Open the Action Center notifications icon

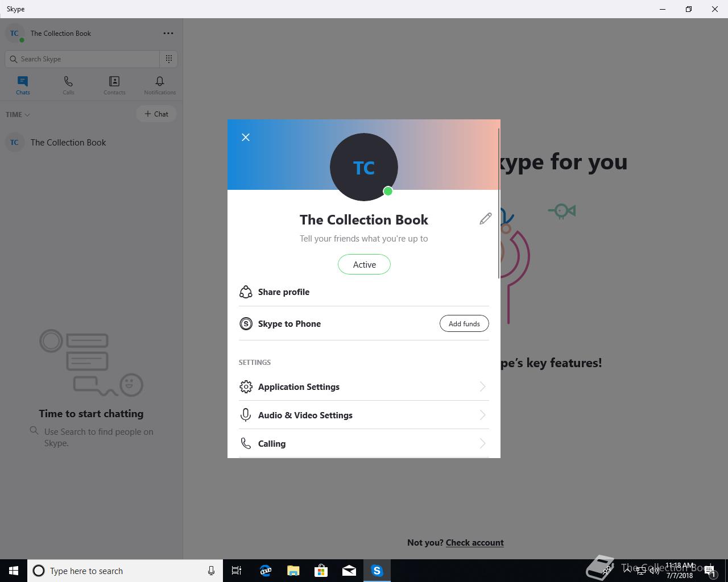[x=710, y=571]
